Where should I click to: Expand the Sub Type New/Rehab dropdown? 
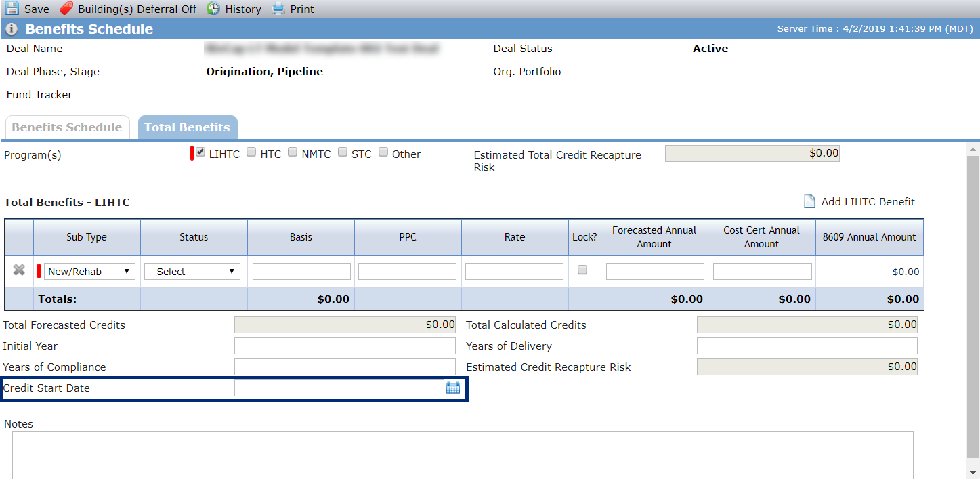tap(89, 271)
